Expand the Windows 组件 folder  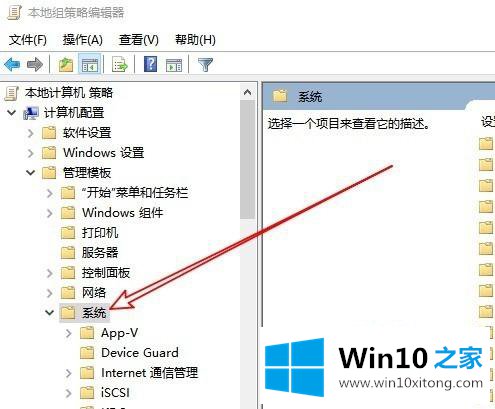49,213
